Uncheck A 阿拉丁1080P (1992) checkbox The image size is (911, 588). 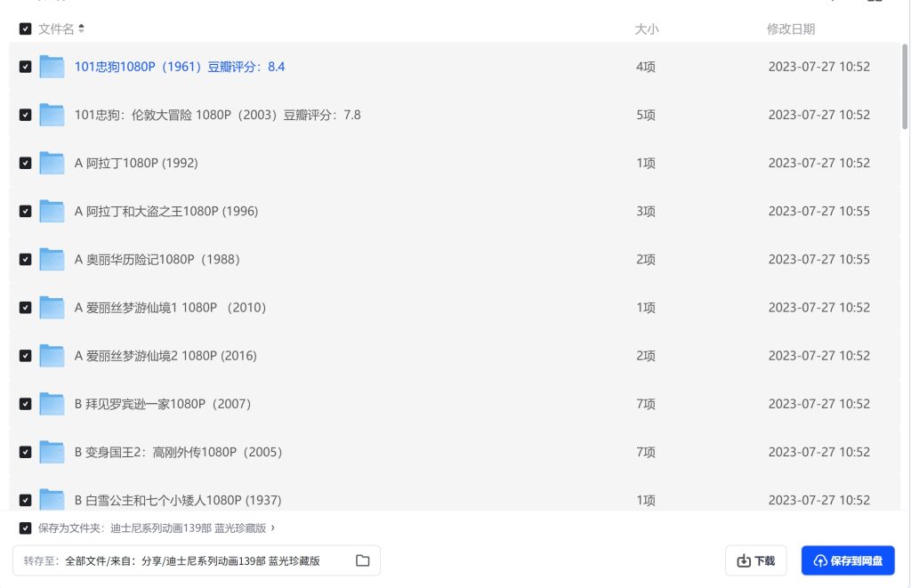coord(25,164)
